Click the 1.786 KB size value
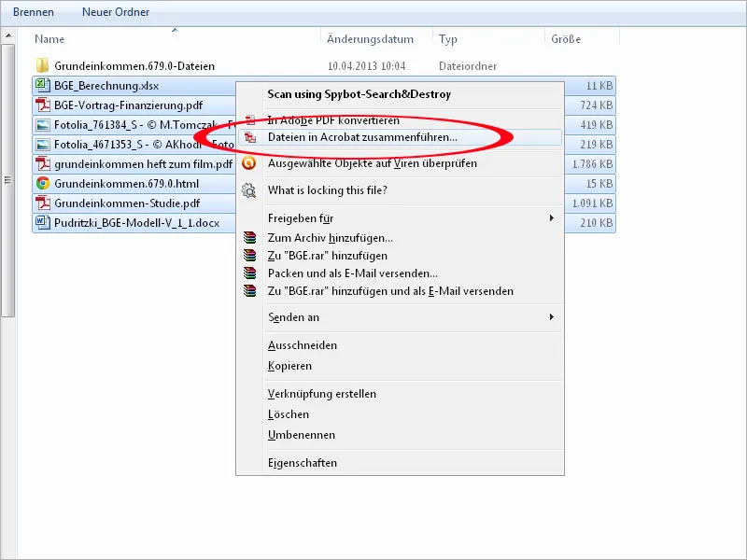 coord(592,164)
